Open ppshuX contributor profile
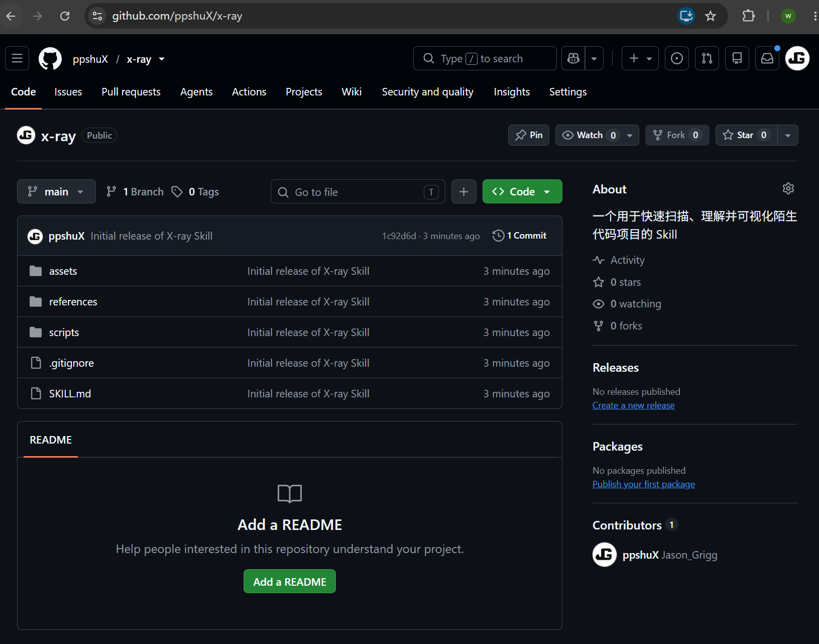 pos(641,555)
